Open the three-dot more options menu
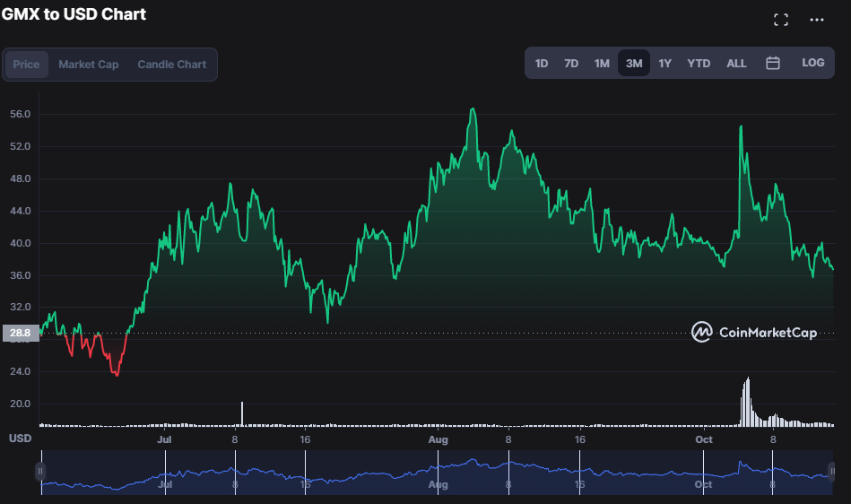This screenshot has height=504, width=851. click(x=817, y=20)
